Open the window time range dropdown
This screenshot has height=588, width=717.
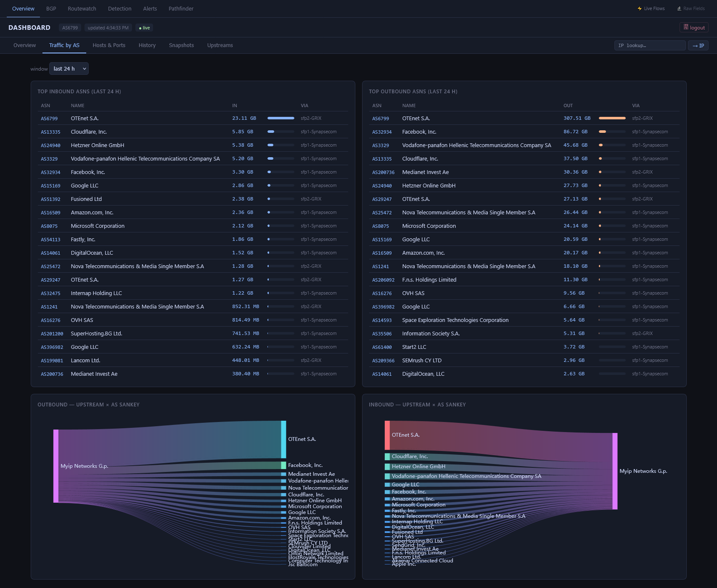tap(69, 69)
